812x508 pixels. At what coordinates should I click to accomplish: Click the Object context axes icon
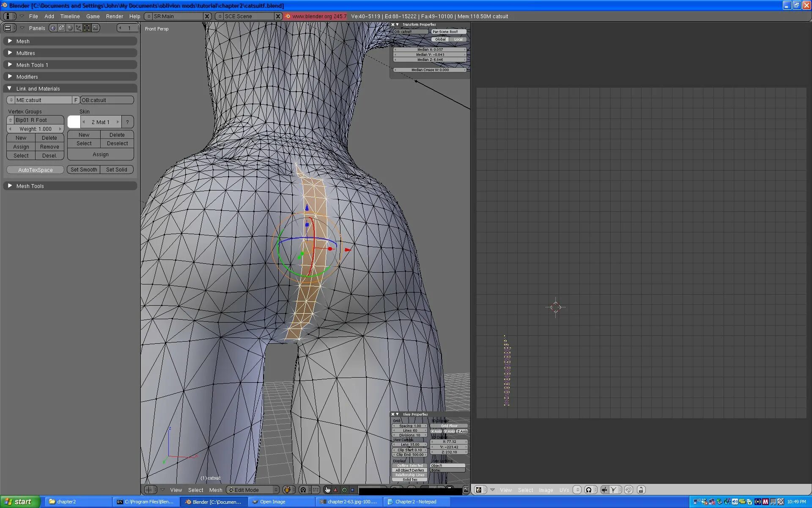tap(78, 28)
